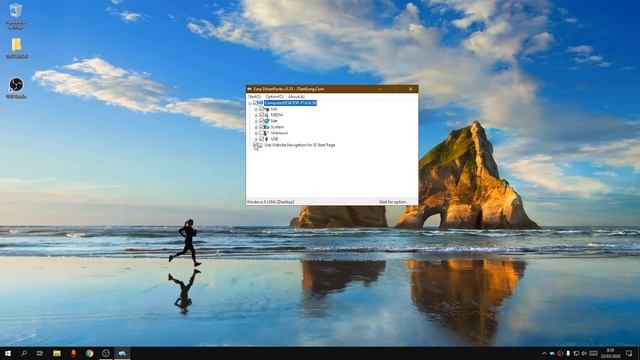Screen dimensions: 640x360
Task: Select 'Use Website Navigation for IE Start Page' label
Action: click(x=300, y=145)
